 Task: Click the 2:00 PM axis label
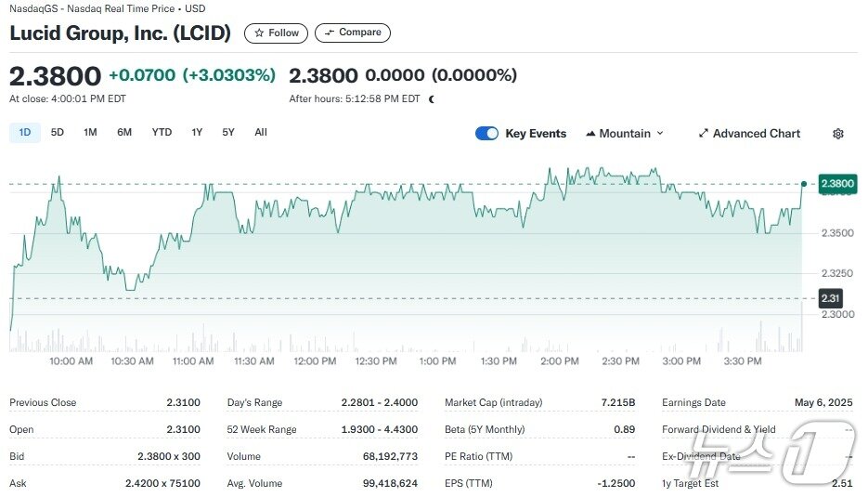(x=560, y=361)
